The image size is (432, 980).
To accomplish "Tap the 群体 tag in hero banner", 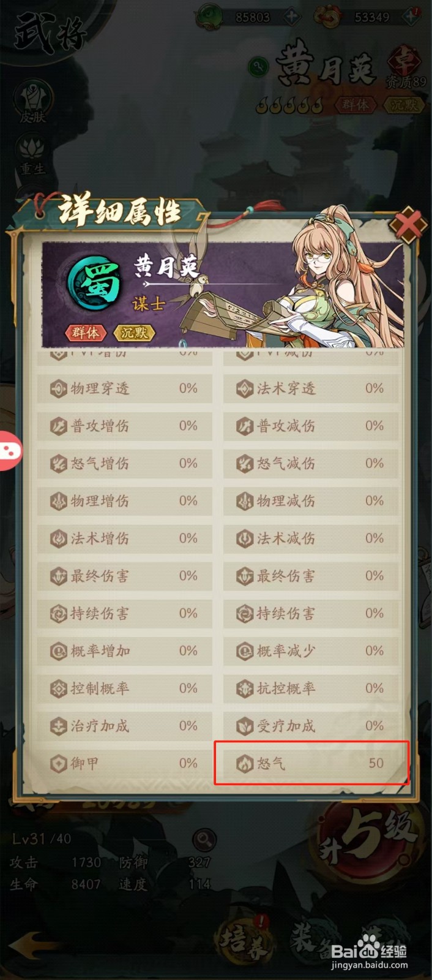I will [x=86, y=332].
